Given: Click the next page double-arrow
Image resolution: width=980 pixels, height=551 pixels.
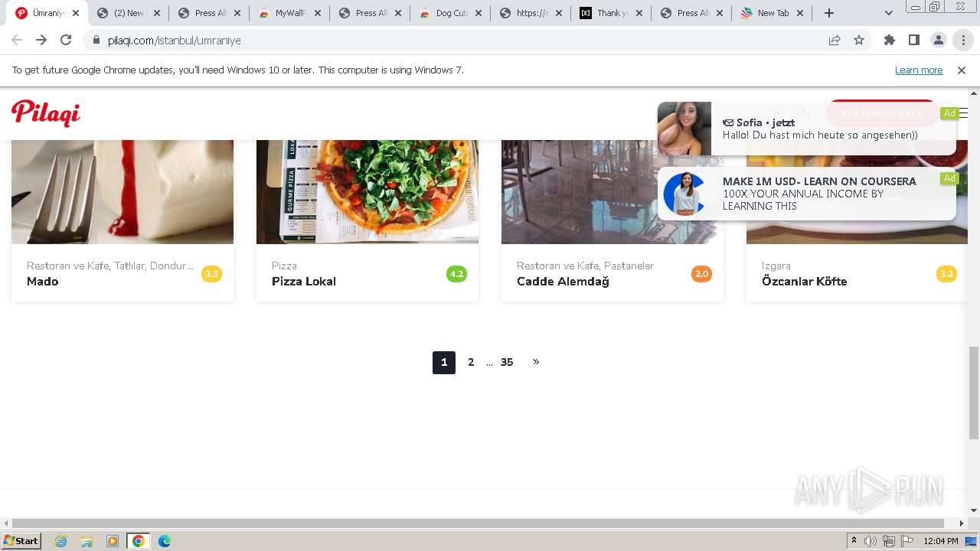Looking at the screenshot, I should click(x=536, y=362).
